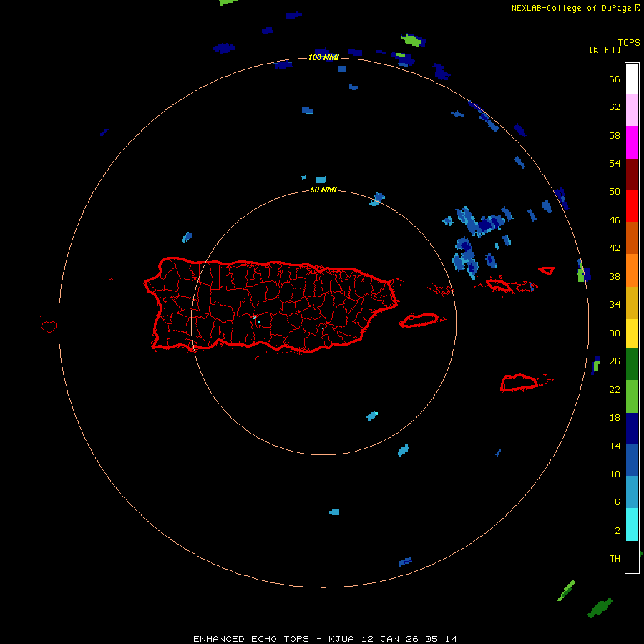Click the St. Croix island outline in the southeast
644x644 pixels.
click(526, 383)
